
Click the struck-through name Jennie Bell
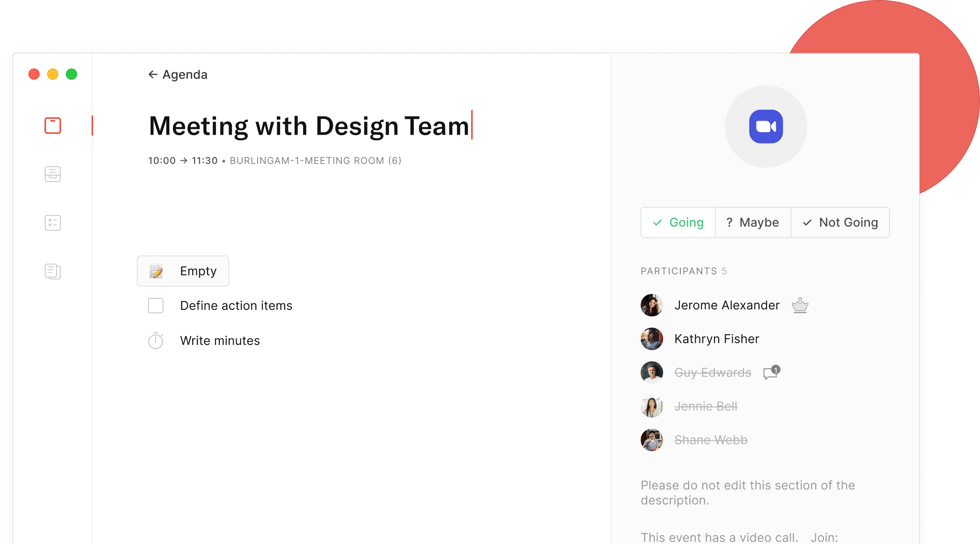[x=706, y=406]
